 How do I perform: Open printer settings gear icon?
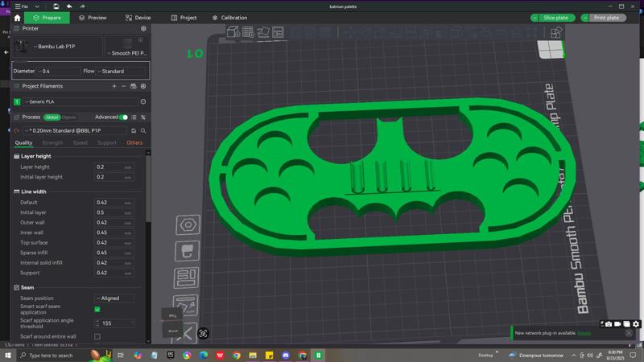click(x=143, y=28)
